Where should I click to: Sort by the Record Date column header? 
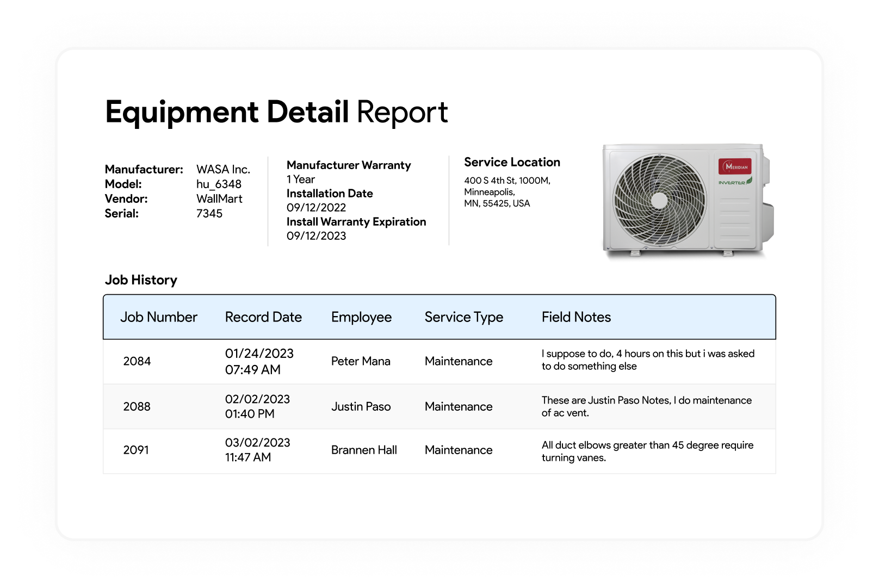coord(263,317)
